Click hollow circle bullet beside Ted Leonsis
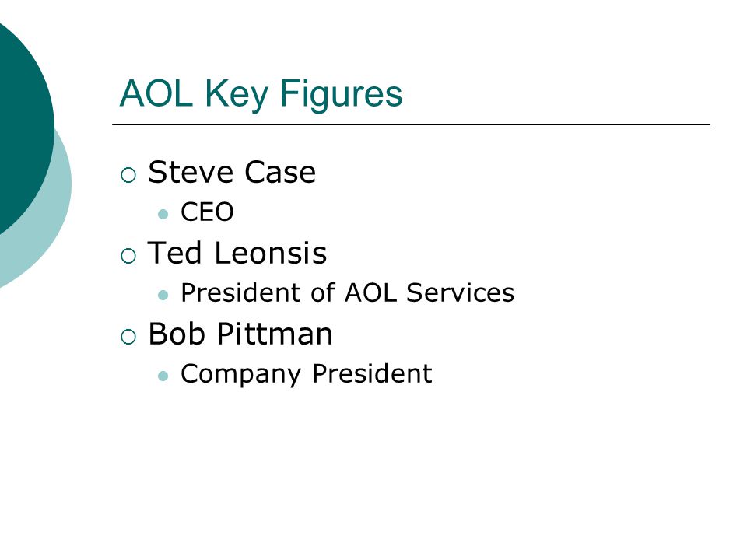Image resolution: width=747 pixels, height=560 pixels. tap(128, 256)
